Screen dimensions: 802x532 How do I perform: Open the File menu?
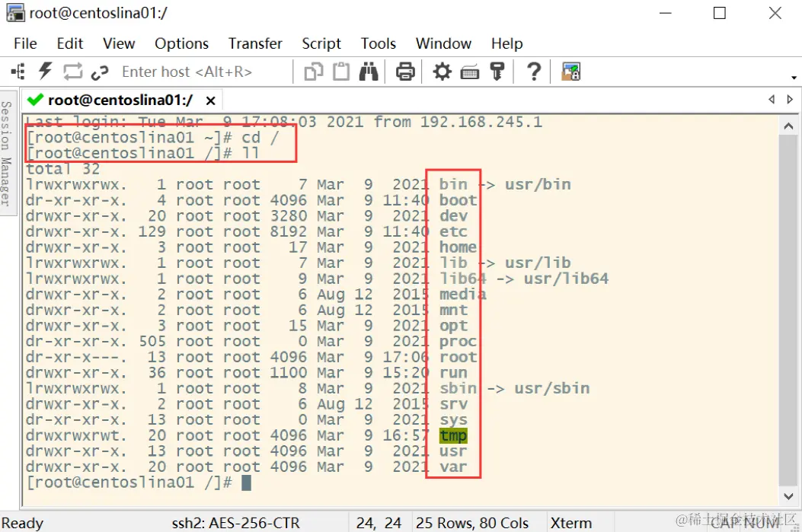[x=26, y=43]
